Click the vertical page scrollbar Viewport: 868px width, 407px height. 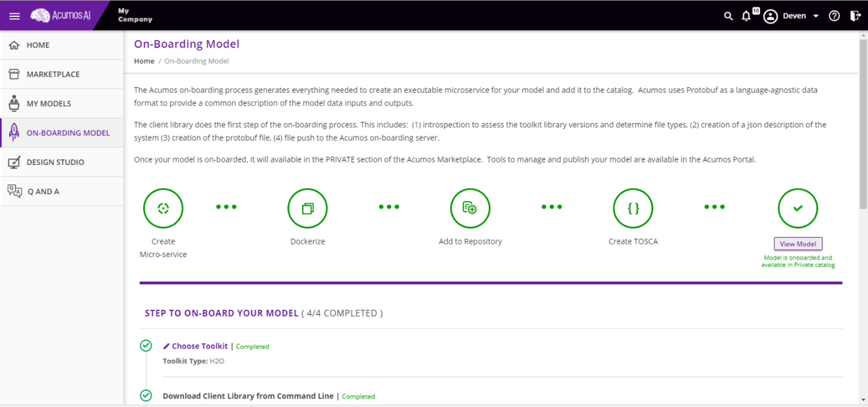pyautogui.click(x=863, y=125)
